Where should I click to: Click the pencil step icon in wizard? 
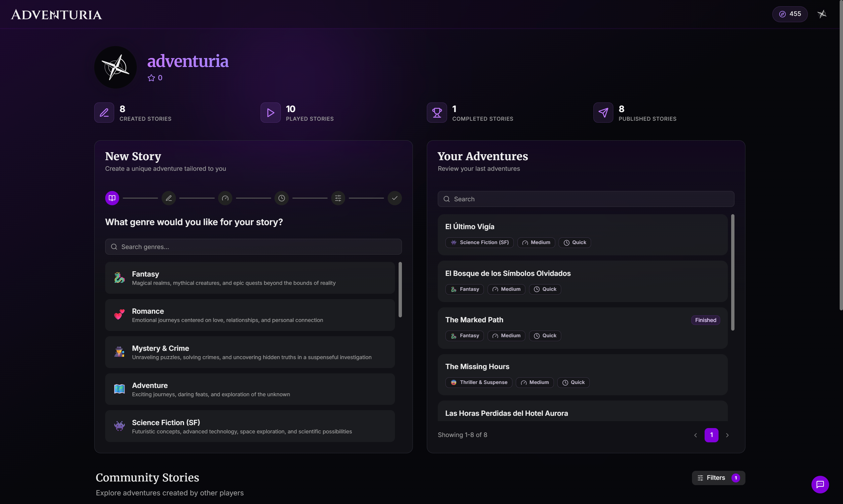click(169, 198)
